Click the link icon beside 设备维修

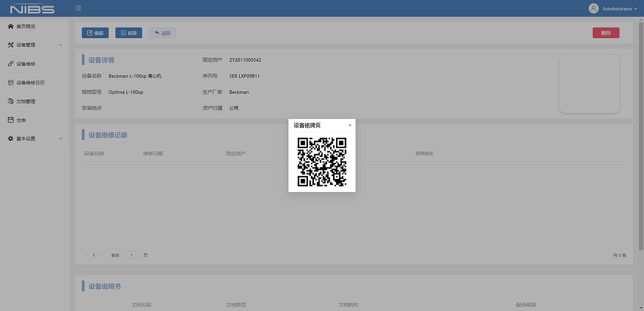click(11, 64)
